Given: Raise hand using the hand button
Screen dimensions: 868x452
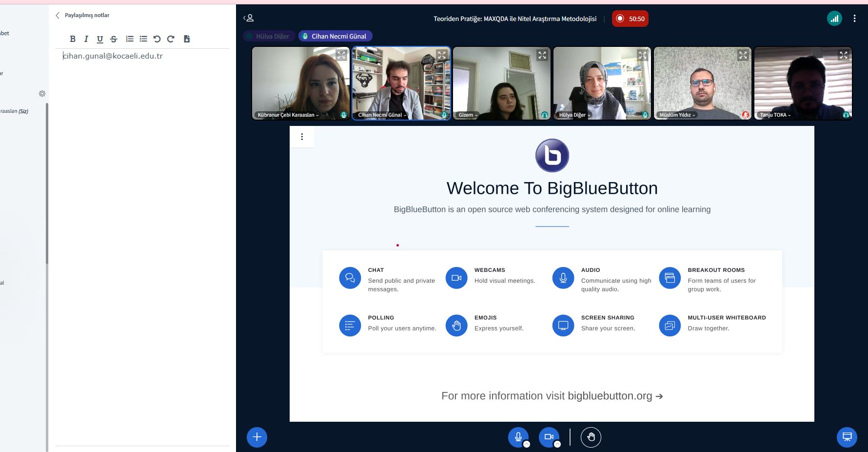Looking at the screenshot, I should coord(591,437).
